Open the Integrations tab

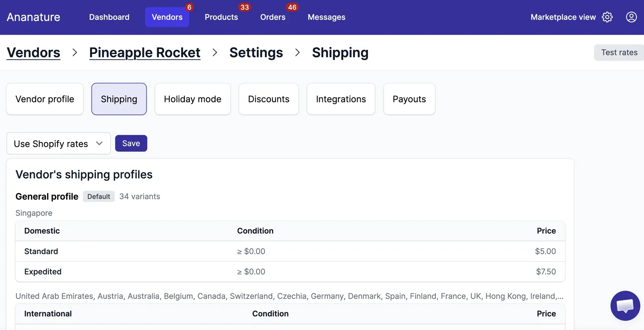341,99
